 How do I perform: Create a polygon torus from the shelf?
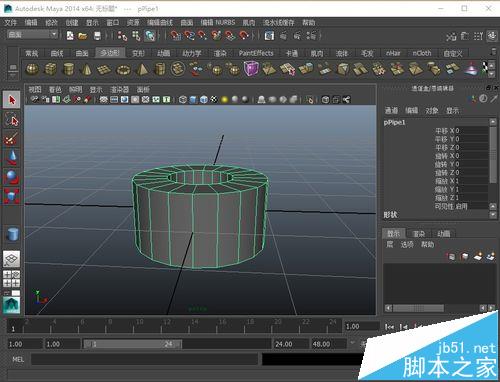(123, 70)
